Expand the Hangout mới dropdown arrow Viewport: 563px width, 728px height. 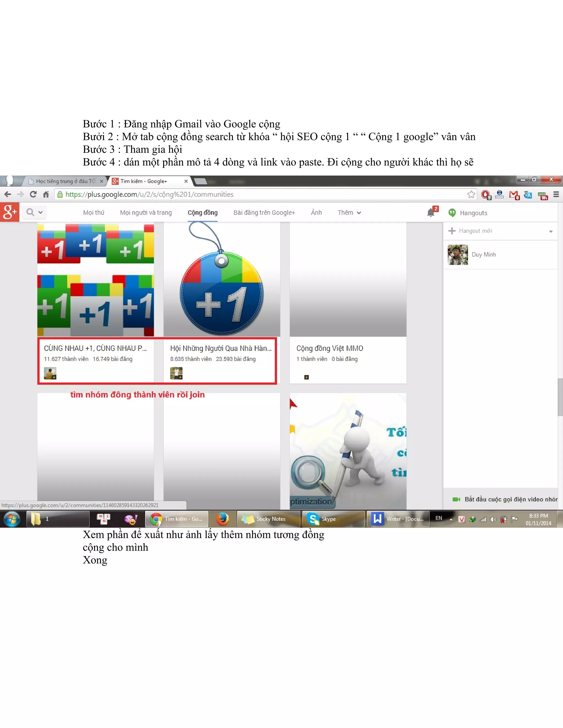551,231
